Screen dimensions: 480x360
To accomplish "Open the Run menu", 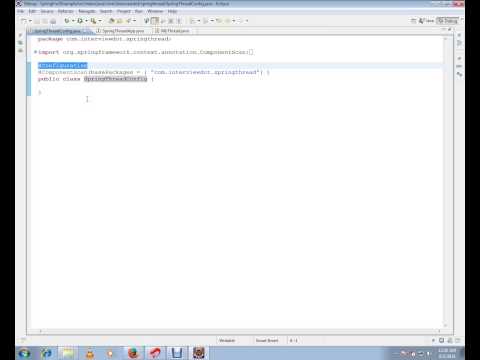I will pos(139,11).
